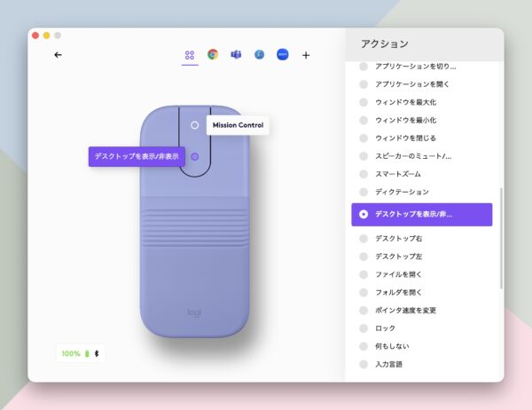The height and width of the screenshot is (410, 532).
Task: Open the Safari compass app profile
Action: click(259, 54)
